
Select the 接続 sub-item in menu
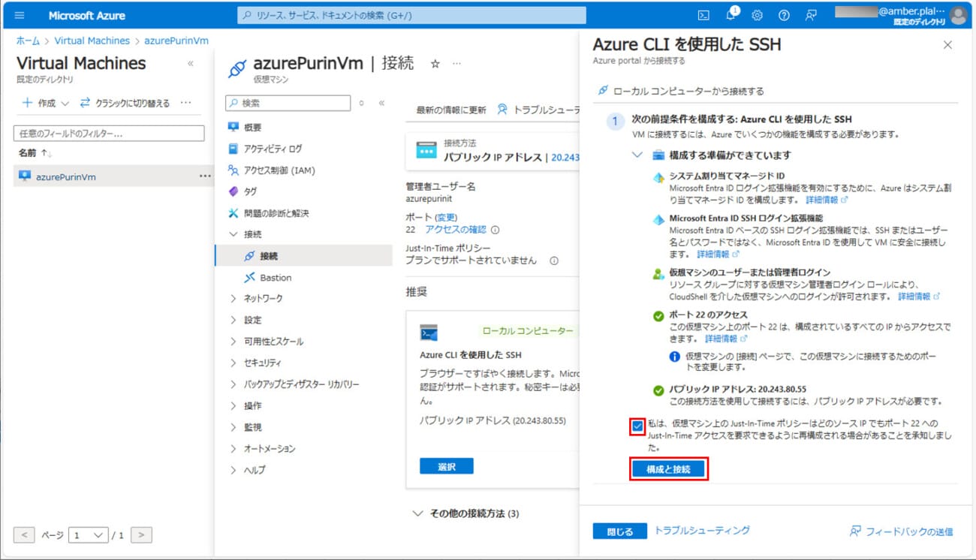(x=303, y=256)
